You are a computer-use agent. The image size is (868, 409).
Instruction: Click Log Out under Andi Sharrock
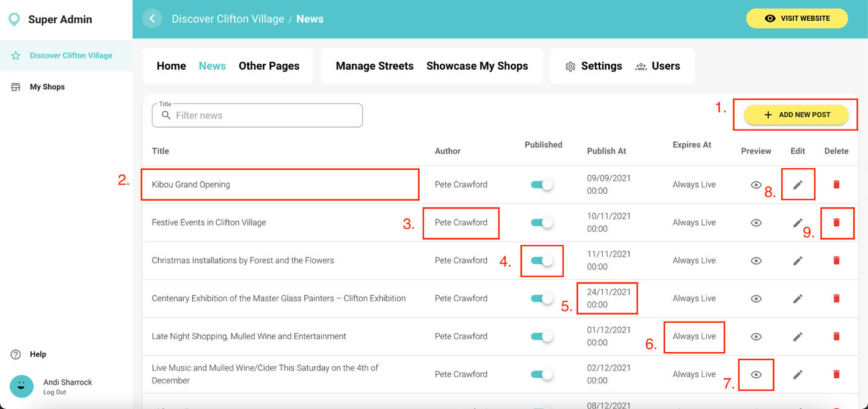(54, 392)
